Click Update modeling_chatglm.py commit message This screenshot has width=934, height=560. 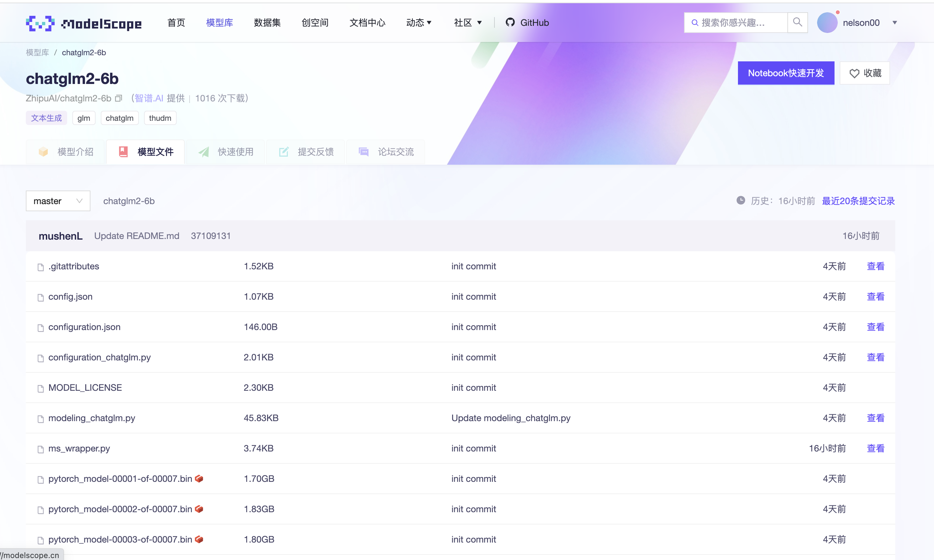click(511, 418)
